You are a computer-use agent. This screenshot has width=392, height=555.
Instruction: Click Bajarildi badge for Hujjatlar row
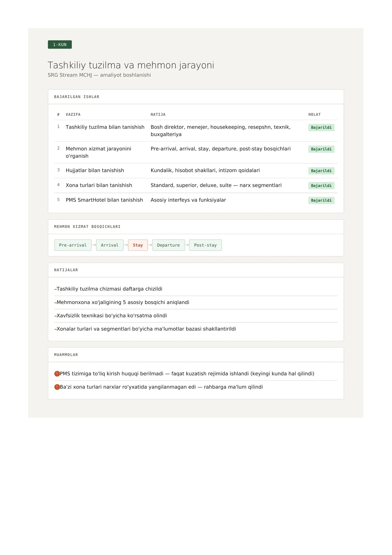(321, 171)
